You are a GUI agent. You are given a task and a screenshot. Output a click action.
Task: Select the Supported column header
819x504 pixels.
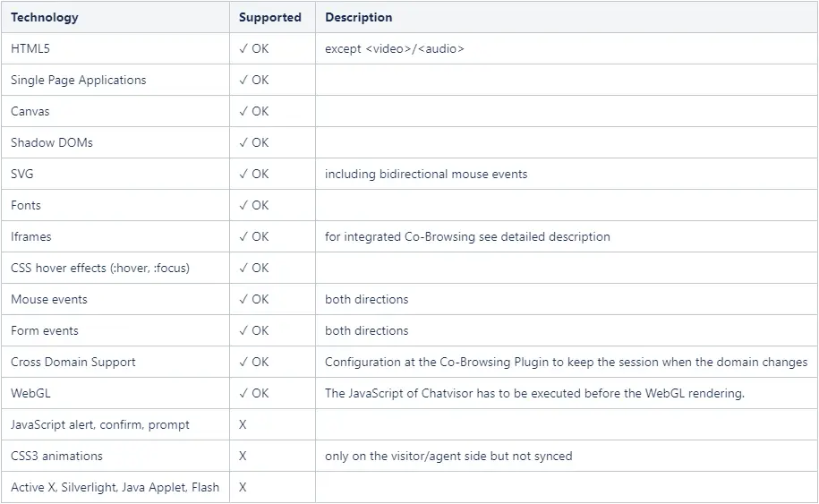click(270, 17)
